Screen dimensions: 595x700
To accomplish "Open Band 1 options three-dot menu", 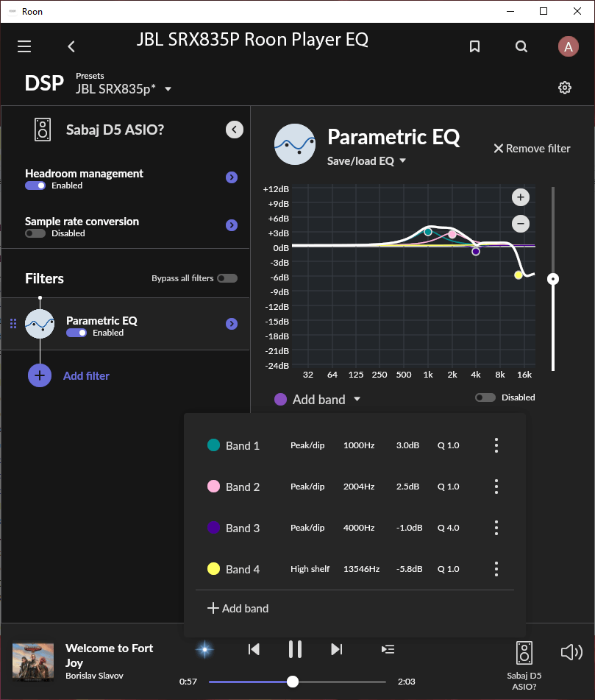I will (496, 445).
